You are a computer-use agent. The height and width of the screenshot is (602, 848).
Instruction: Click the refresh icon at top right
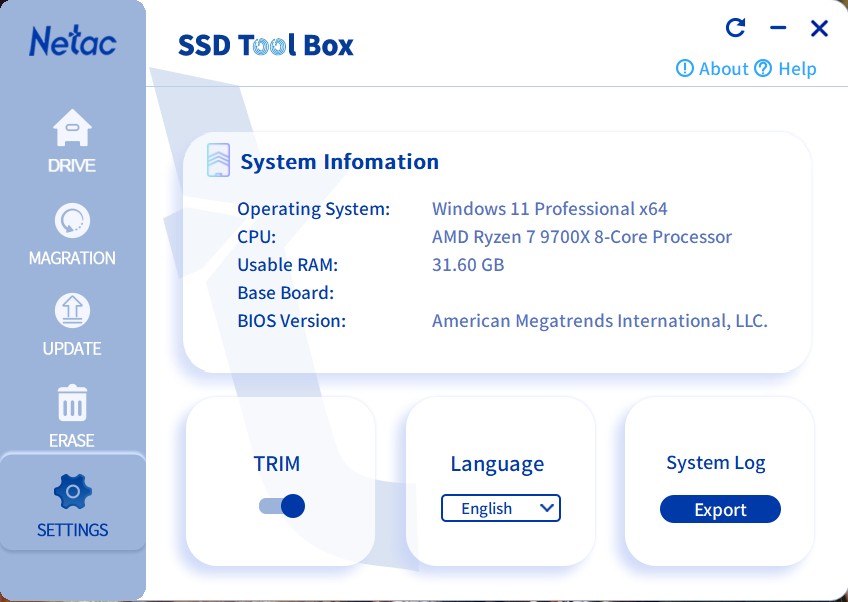tap(736, 28)
